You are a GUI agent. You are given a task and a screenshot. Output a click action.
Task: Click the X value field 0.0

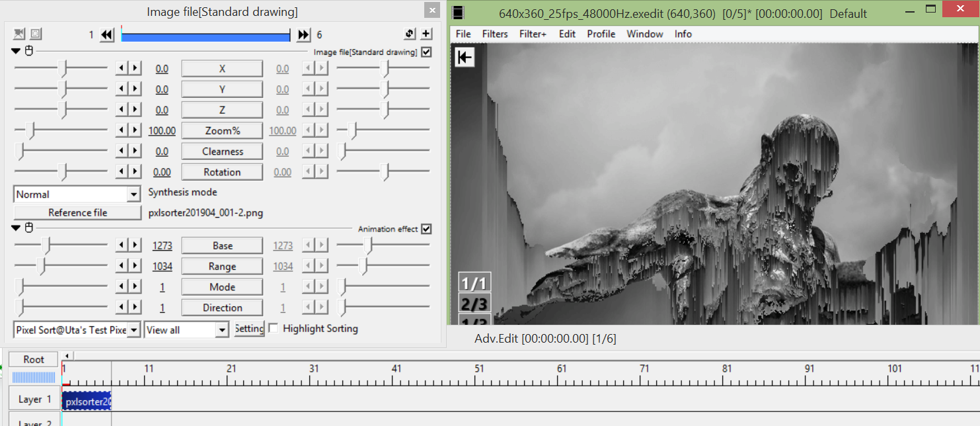click(x=162, y=69)
